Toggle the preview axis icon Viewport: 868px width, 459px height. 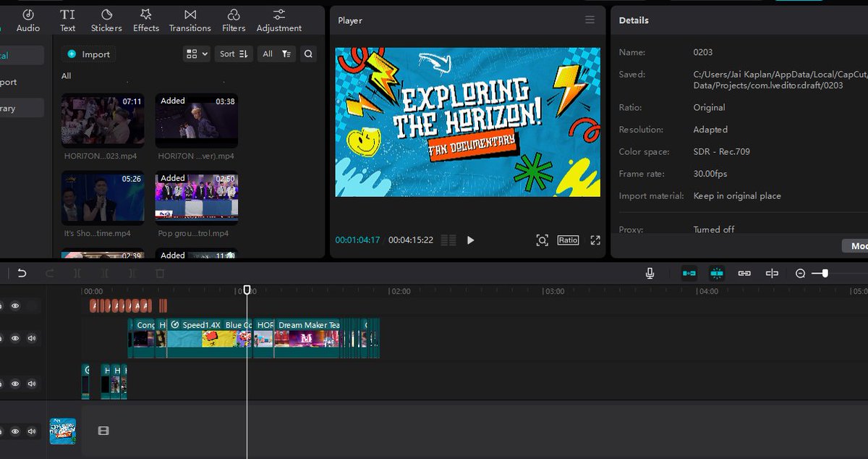click(x=772, y=273)
